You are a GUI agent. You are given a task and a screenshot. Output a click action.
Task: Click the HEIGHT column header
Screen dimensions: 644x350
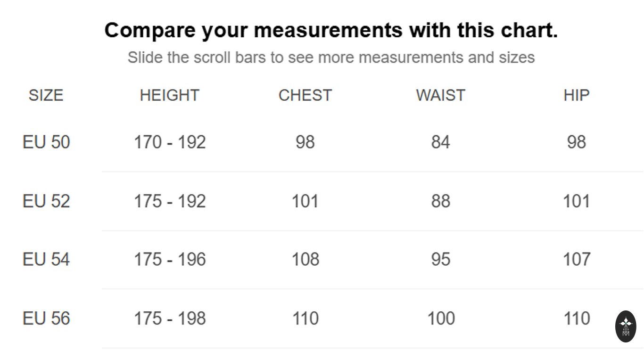pyautogui.click(x=170, y=95)
